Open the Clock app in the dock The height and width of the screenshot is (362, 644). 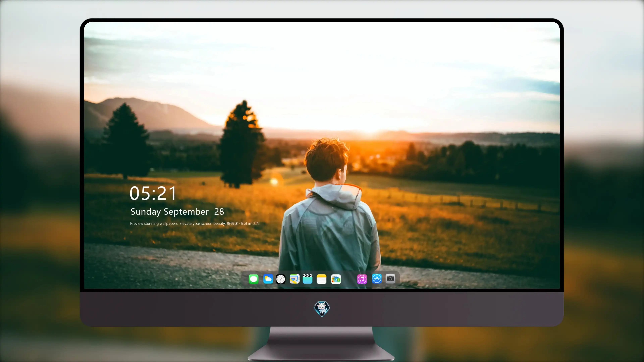point(281,279)
